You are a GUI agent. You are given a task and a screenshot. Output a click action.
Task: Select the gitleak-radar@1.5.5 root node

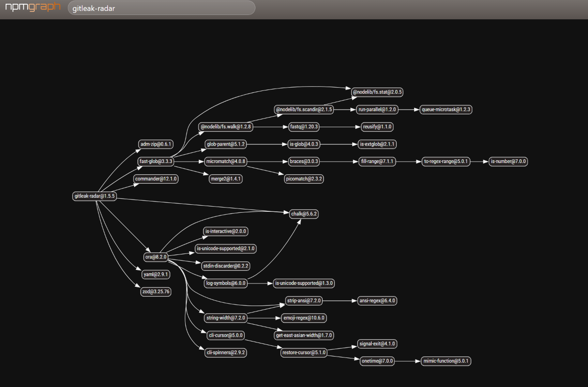(x=95, y=196)
